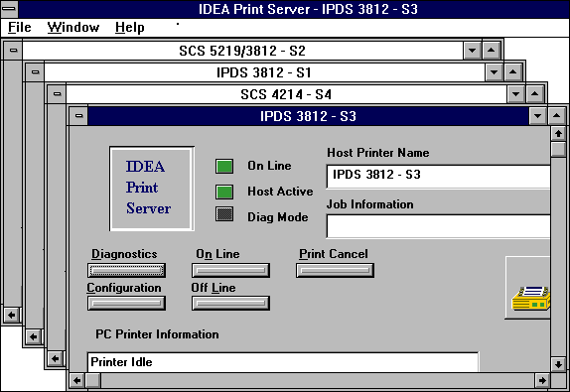Open the Window menu
The width and height of the screenshot is (570, 392).
(x=73, y=28)
